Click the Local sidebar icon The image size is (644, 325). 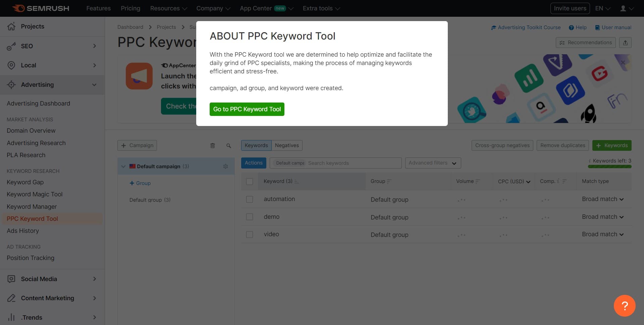click(x=11, y=65)
